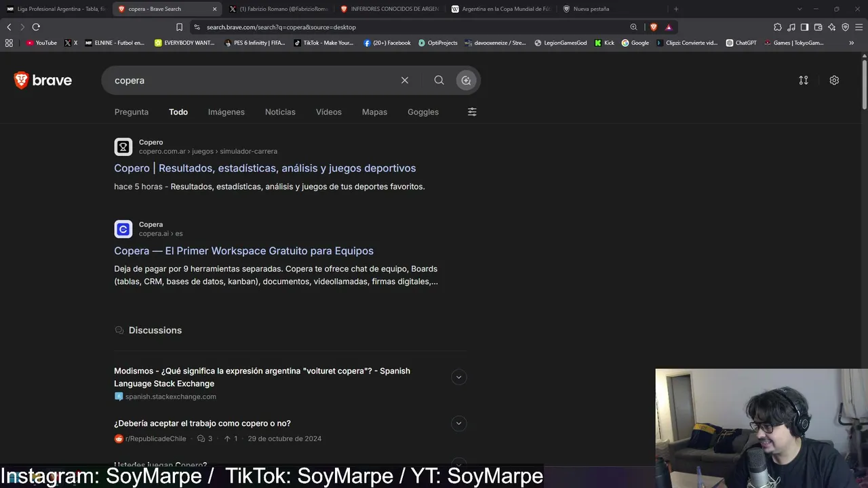Switch to the Argentina Copa Mundial Wikipedia tab
Viewport: 868px width, 488px height.
point(500,9)
